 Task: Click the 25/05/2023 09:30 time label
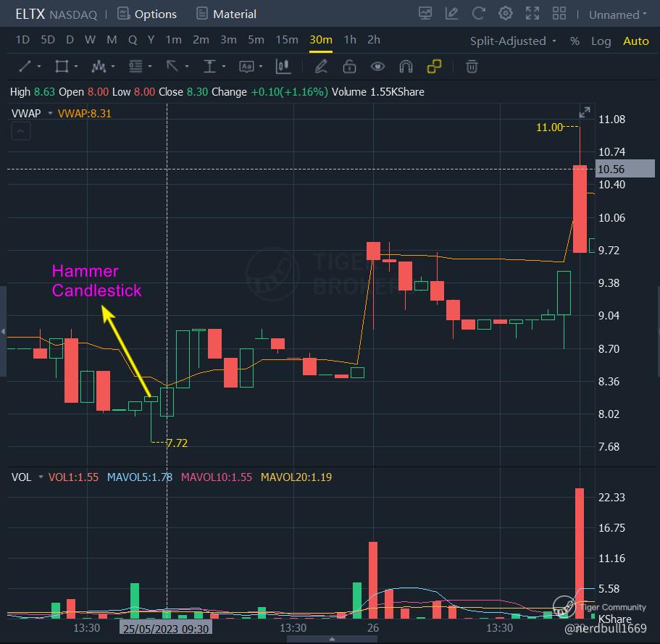pyautogui.click(x=166, y=629)
